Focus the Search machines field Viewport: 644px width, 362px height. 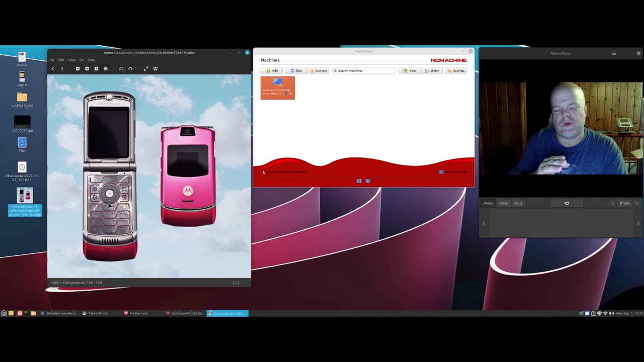click(x=364, y=70)
